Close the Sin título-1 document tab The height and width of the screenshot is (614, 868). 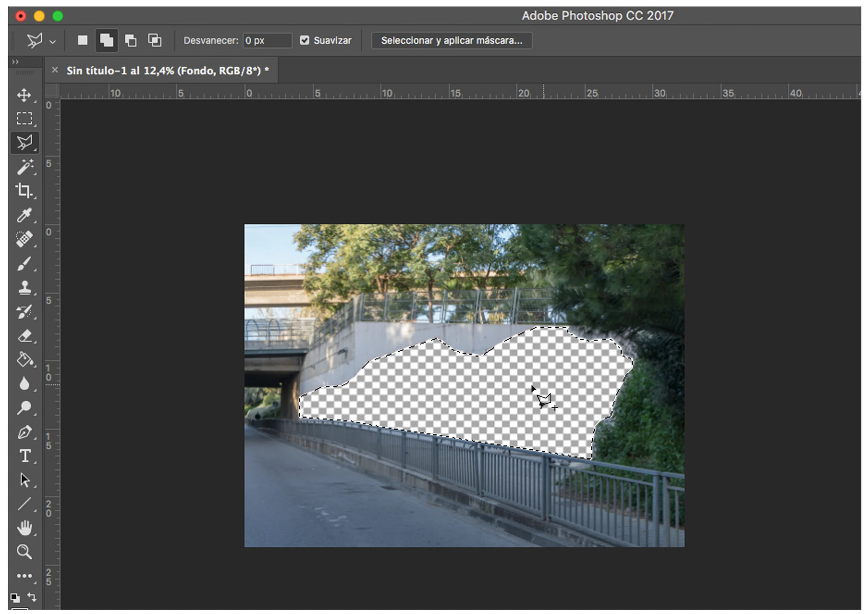[55, 69]
